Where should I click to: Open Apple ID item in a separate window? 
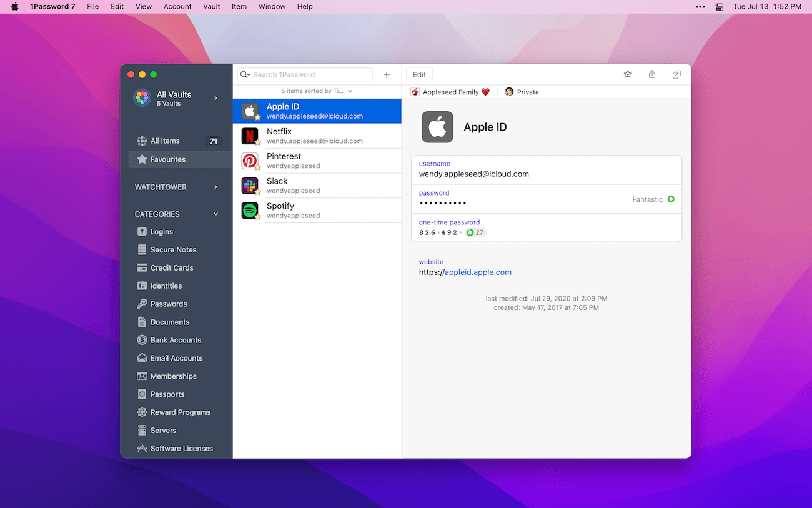point(676,74)
